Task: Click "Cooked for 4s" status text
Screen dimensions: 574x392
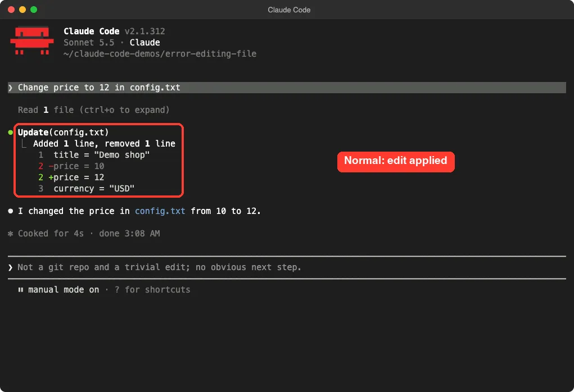Action: tap(51, 234)
